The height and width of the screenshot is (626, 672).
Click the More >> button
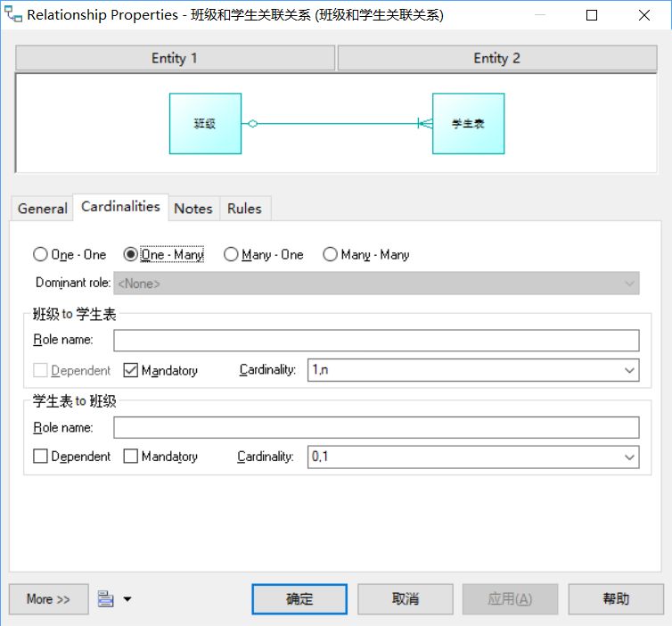tap(48, 599)
